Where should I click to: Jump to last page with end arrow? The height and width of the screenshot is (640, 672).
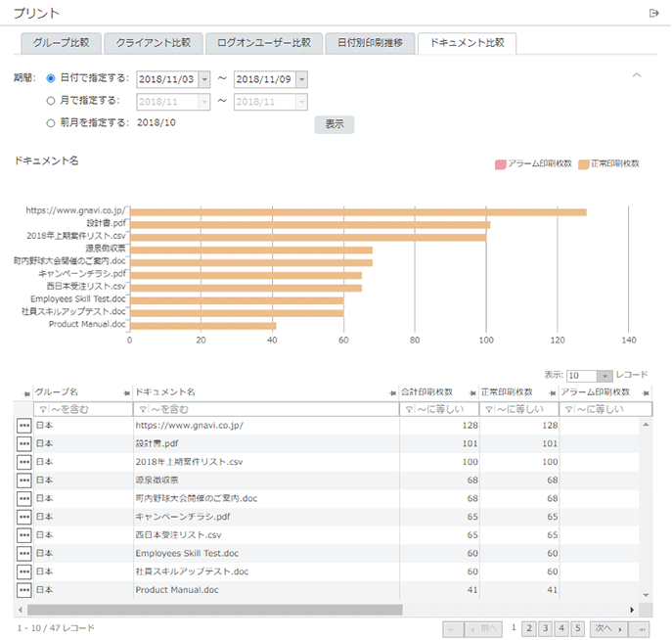[641, 628]
